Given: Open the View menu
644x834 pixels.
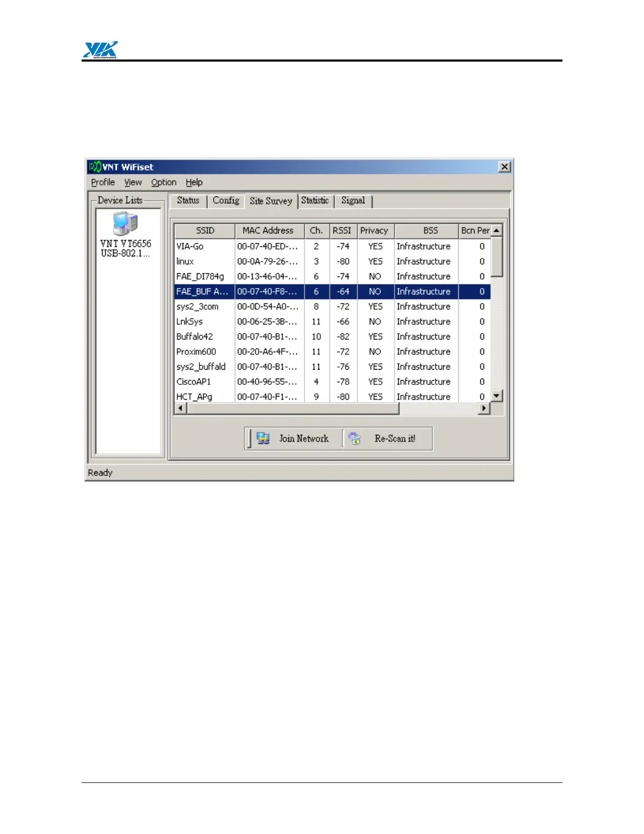Looking at the screenshot, I should coord(133,182).
